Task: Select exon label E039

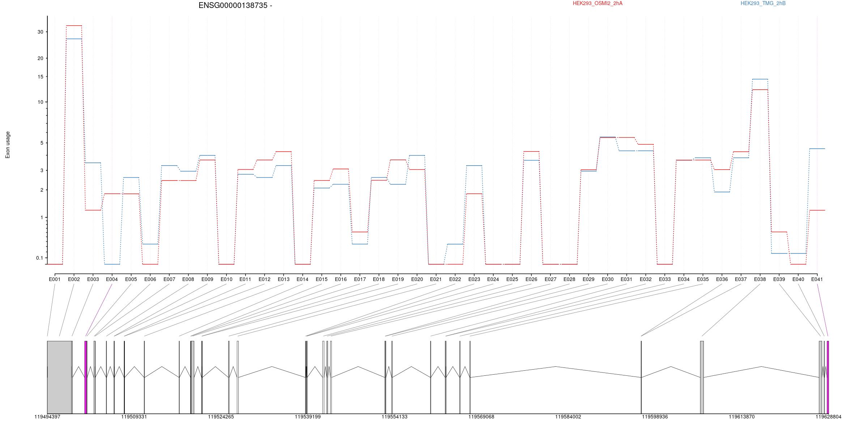Action: [x=779, y=279]
